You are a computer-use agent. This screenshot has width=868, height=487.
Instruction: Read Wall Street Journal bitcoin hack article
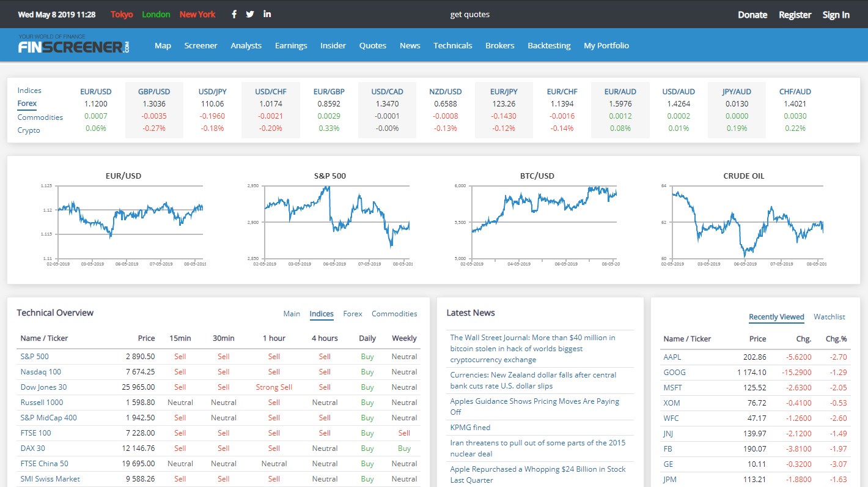(533, 349)
